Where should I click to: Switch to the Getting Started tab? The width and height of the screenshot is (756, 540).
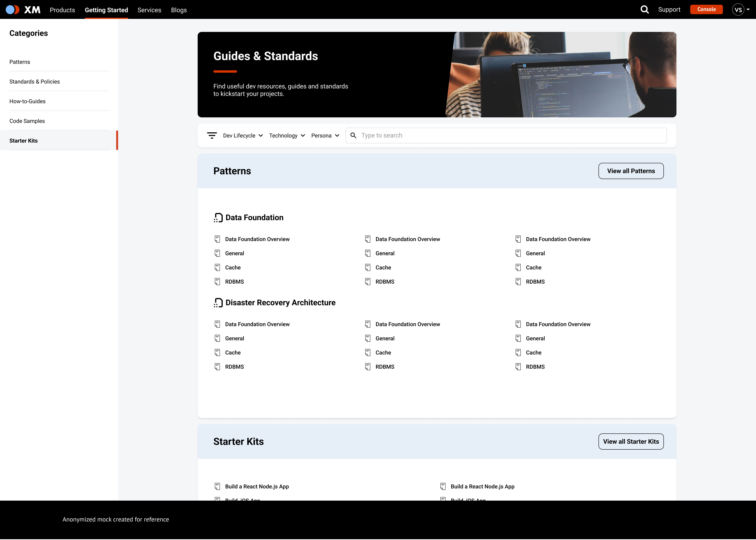[x=106, y=10]
